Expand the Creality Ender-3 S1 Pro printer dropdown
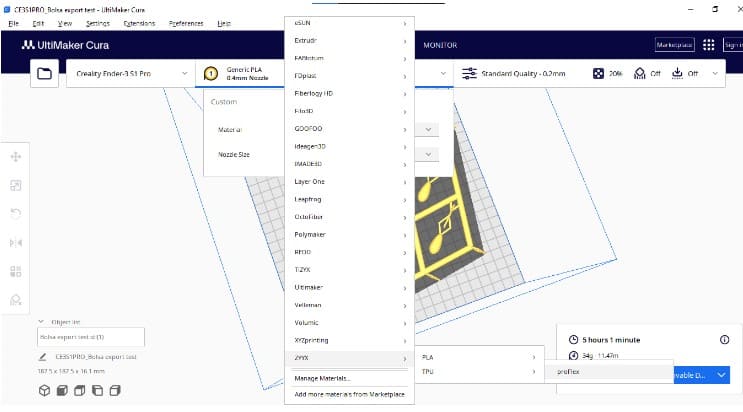Screen dimensions: 743x412 tap(130, 73)
